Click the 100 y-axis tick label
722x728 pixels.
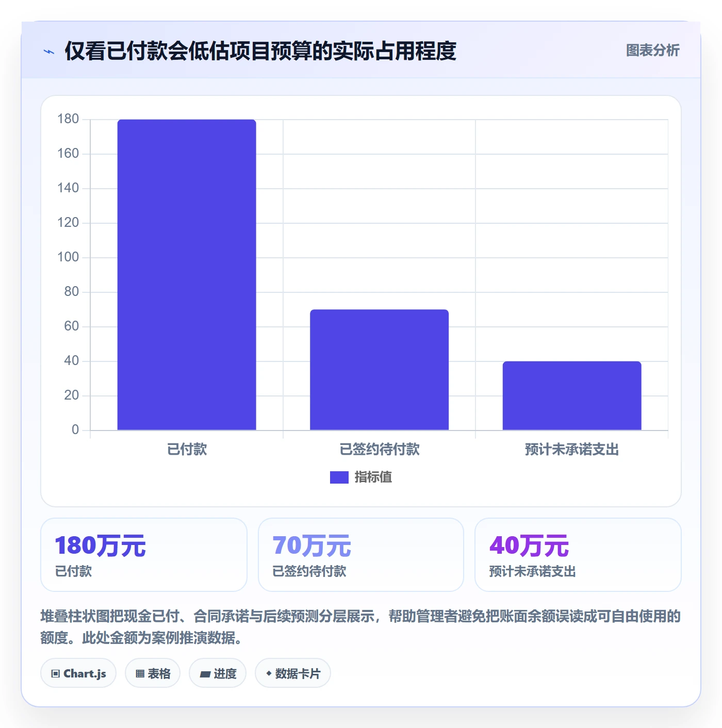[68, 257]
